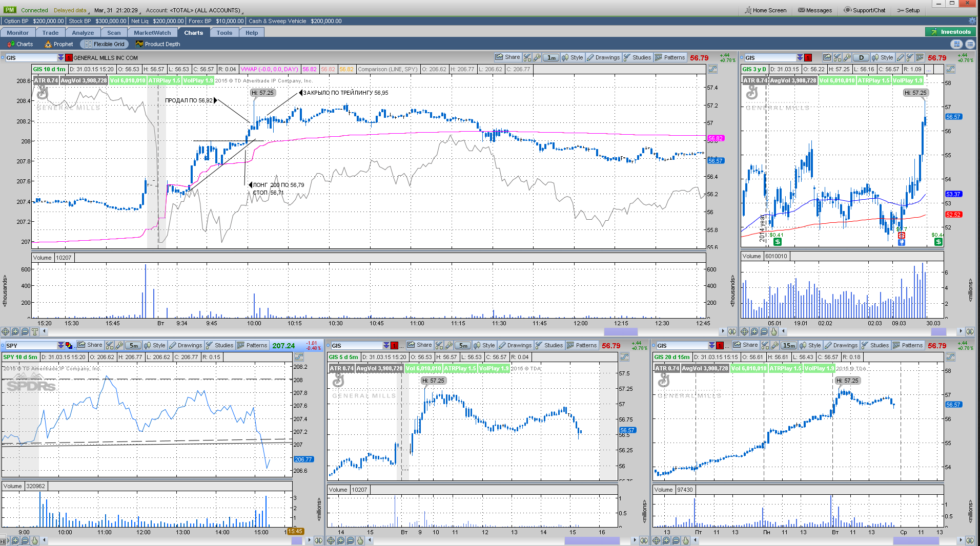Open the Charts subtab with colored icon
The image size is (980, 546).
tap(20, 44)
